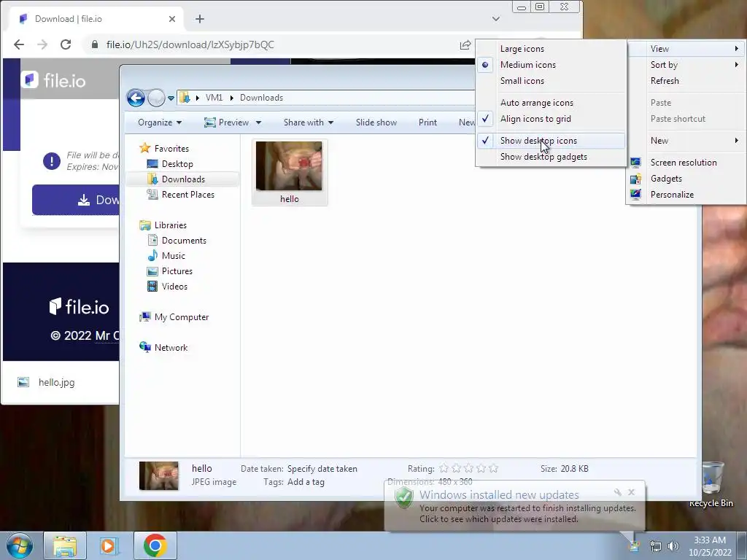Click the Windows Explorer taskbar icon

pyautogui.click(x=65, y=545)
